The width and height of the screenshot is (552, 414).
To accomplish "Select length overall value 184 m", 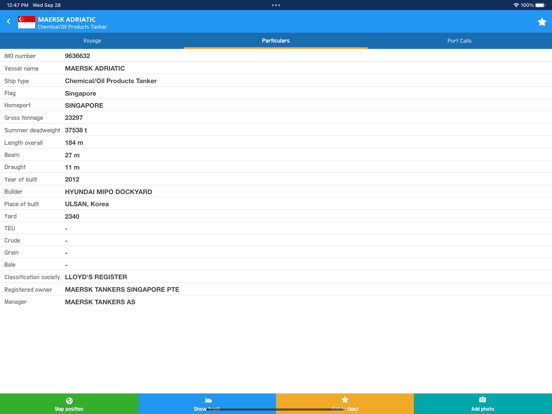I will [x=74, y=143].
